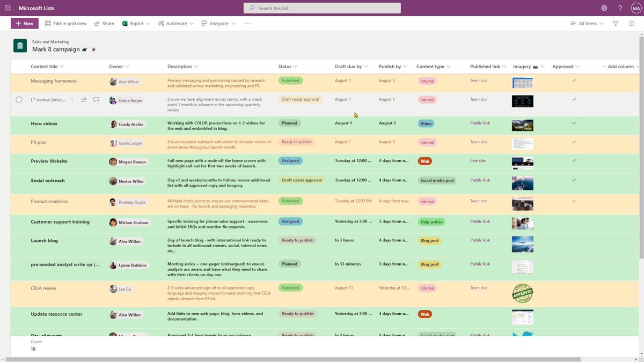
Task: Click Debra Berger's owner avatar
Action: coord(113,100)
